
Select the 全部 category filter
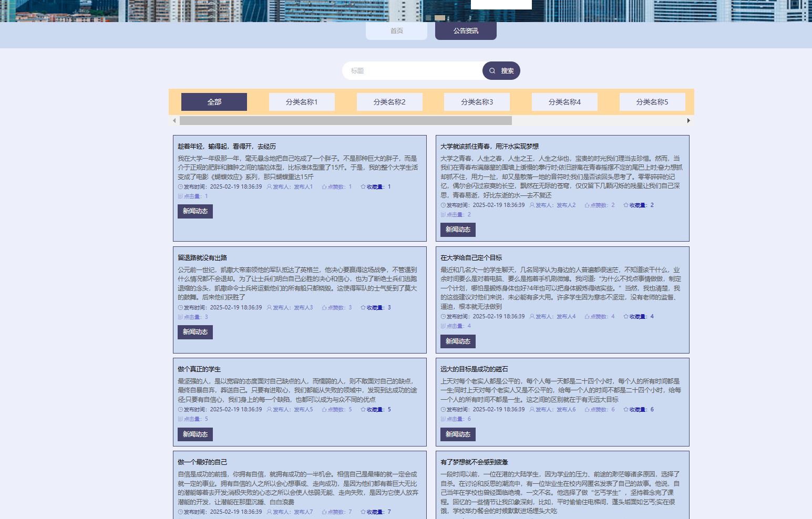214,102
